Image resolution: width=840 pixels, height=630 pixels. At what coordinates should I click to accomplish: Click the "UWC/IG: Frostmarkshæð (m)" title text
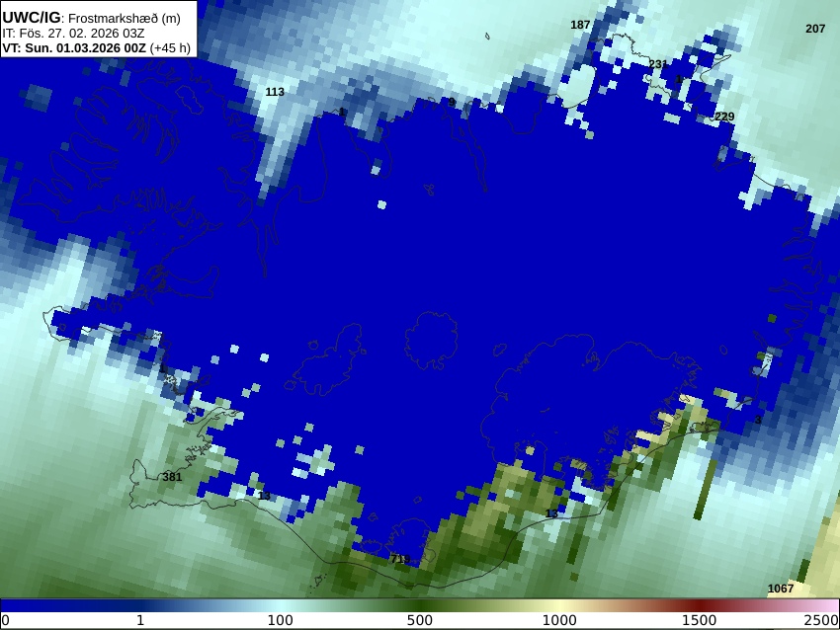[91, 18]
